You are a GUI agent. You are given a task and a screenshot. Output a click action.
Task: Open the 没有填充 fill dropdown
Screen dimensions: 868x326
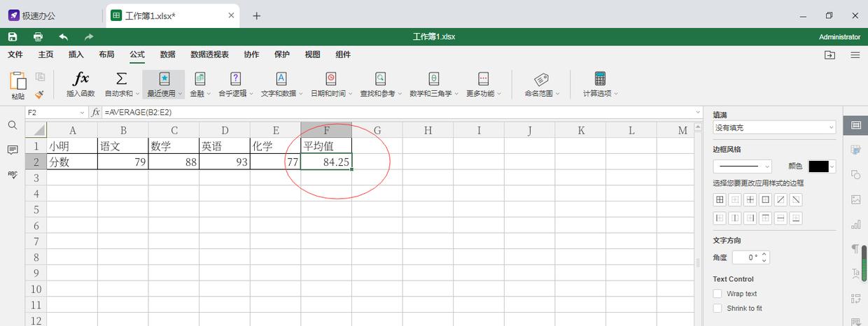[774, 128]
